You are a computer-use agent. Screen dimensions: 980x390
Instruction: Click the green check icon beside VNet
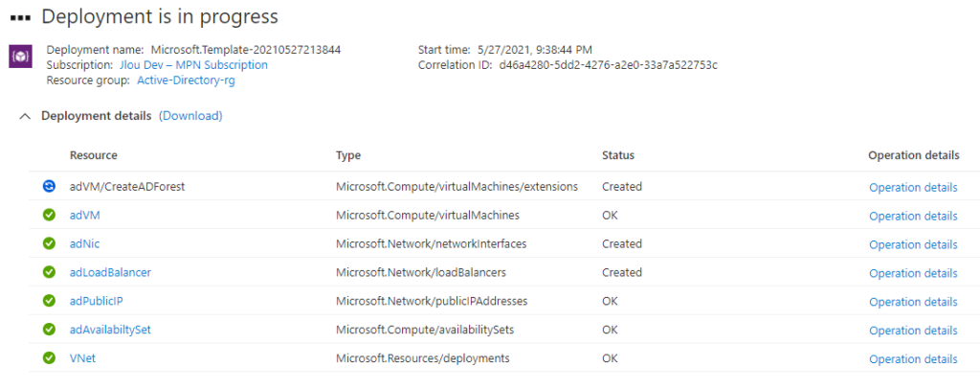[x=49, y=358]
